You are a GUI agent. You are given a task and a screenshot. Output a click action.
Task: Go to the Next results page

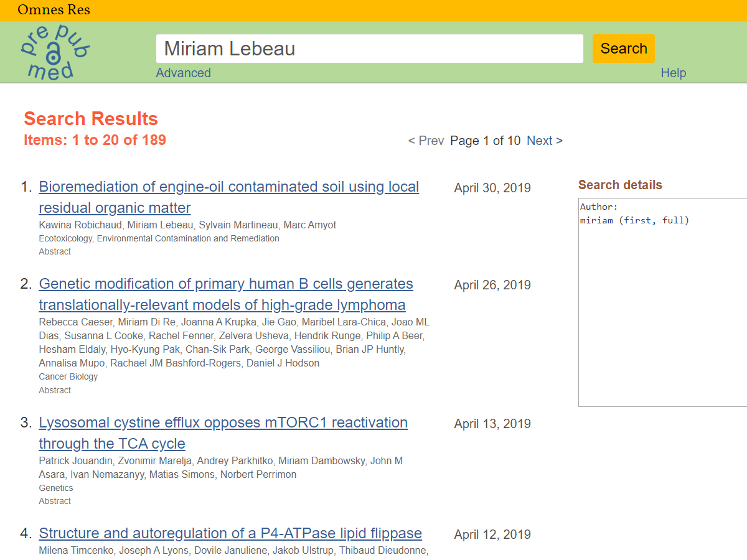544,141
